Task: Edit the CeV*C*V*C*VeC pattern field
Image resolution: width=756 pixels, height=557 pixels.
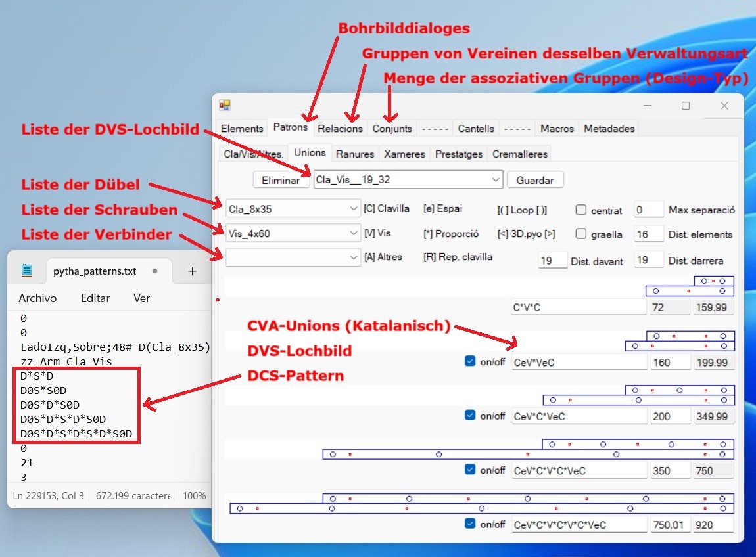Action: (x=579, y=470)
